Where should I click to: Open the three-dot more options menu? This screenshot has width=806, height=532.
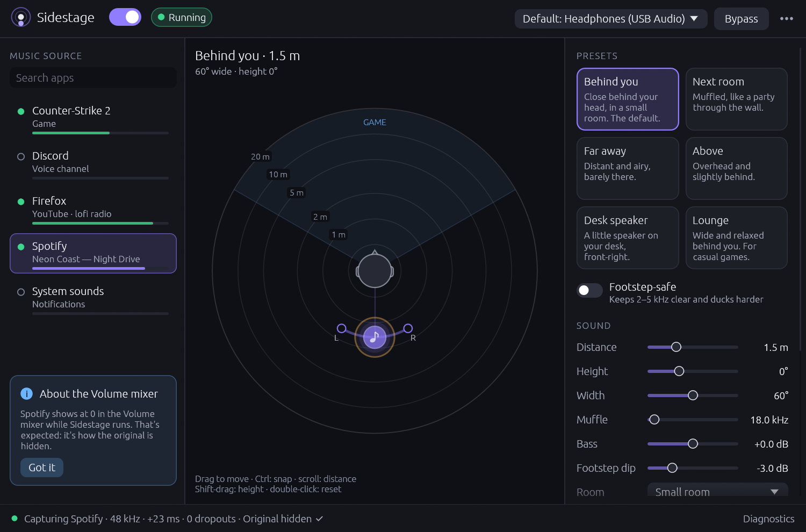tap(786, 18)
